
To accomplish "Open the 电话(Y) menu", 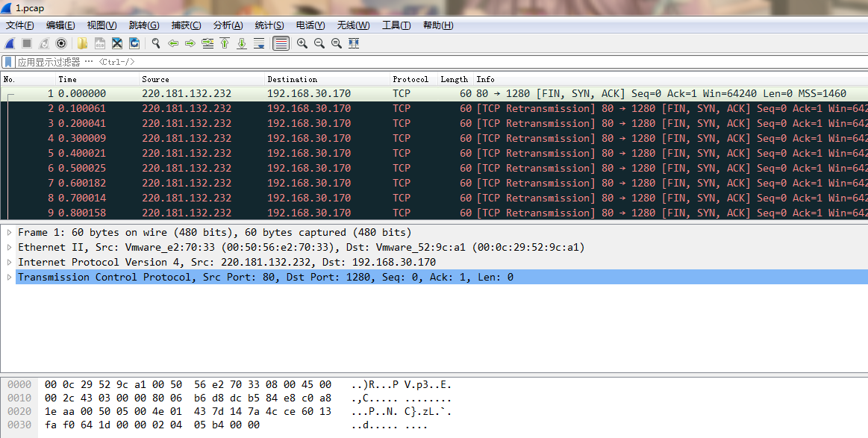I will click(x=310, y=25).
